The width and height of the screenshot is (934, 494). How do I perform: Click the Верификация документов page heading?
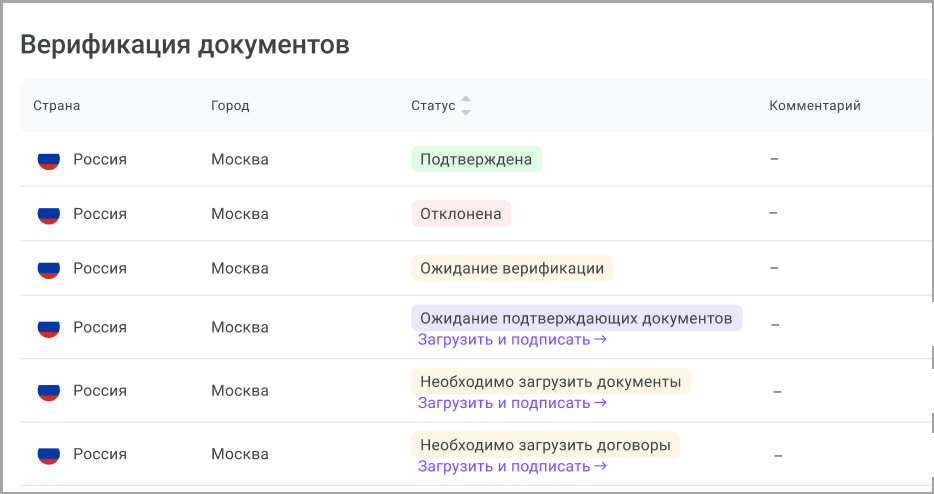click(x=185, y=45)
